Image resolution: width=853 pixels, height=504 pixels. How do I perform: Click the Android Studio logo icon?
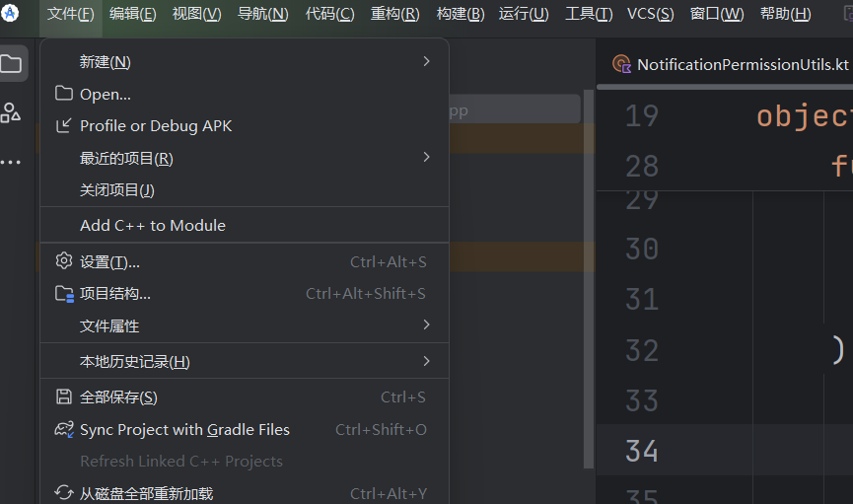pyautogui.click(x=9, y=13)
